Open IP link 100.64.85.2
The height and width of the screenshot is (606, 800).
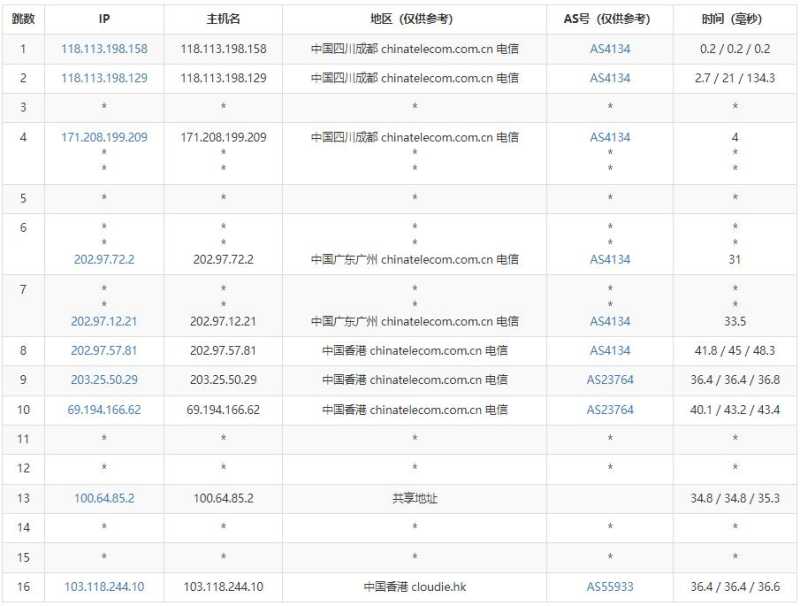(104, 498)
